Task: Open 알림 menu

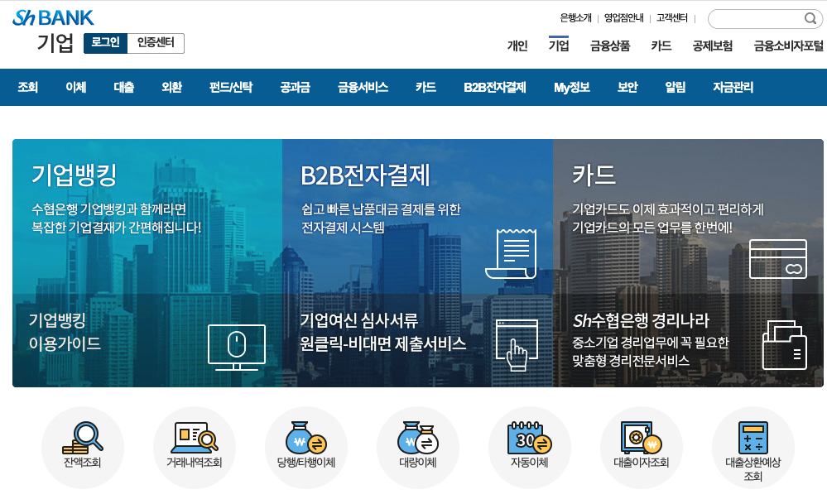Action: [x=676, y=87]
